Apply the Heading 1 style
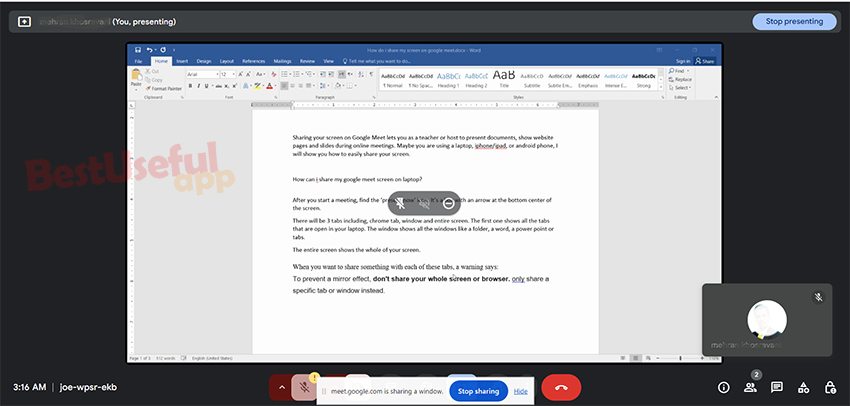Screen dimensions: 850x406 [x=448, y=80]
